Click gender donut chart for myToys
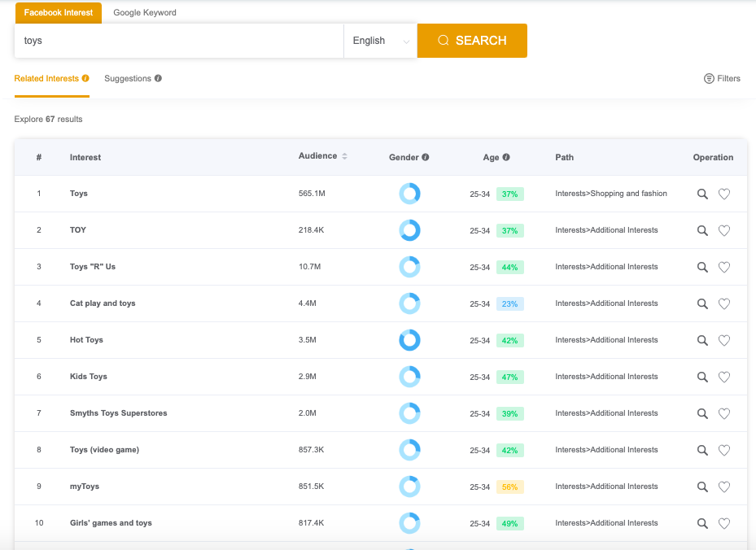756x550 pixels. (x=410, y=487)
